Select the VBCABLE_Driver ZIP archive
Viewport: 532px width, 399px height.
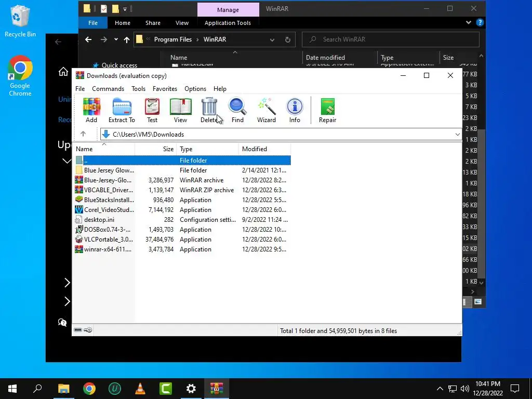(182, 190)
